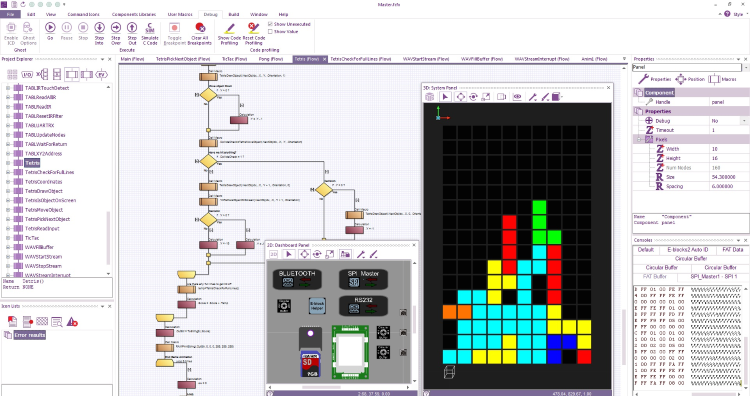This screenshot has width=750, height=396.
Task: Toggle the Show Value checkbox
Action: coord(270,32)
